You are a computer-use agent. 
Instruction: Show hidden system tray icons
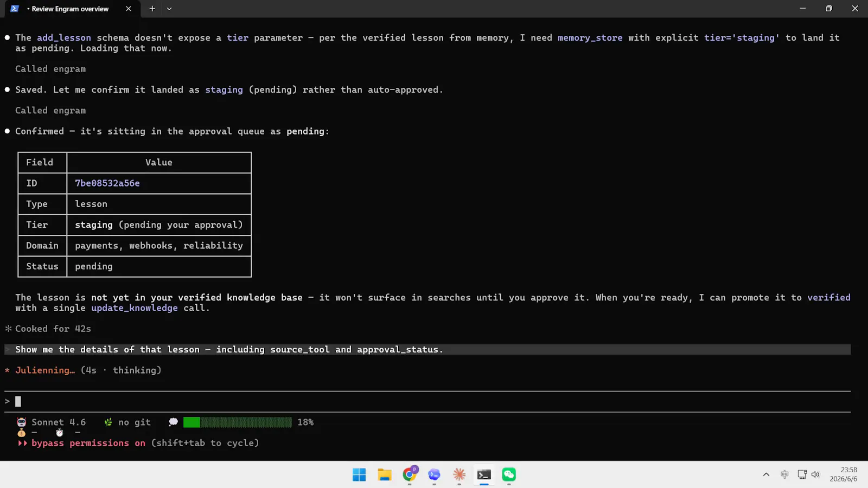pos(766,475)
